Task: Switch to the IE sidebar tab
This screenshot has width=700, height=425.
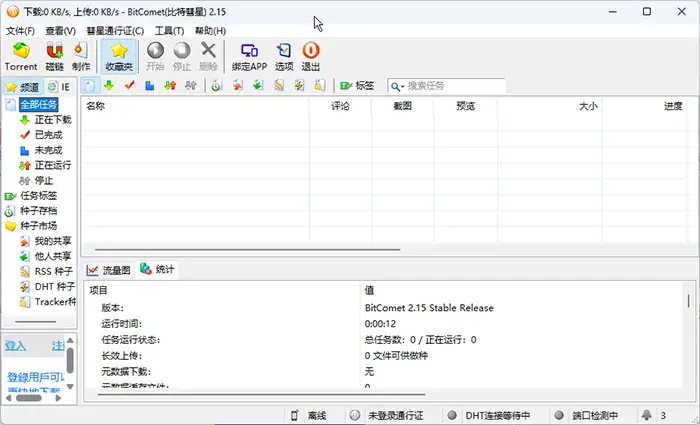Action: (60, 87)
